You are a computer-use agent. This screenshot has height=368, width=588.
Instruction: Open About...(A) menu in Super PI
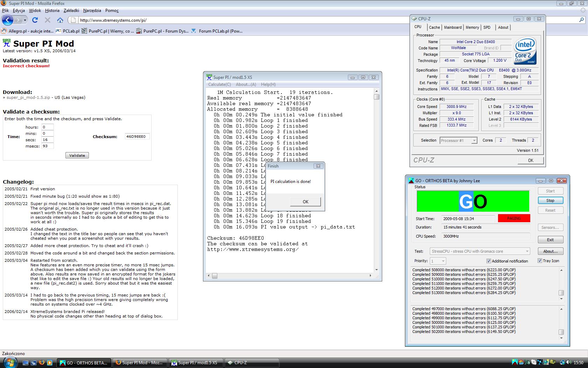point(246,84)
